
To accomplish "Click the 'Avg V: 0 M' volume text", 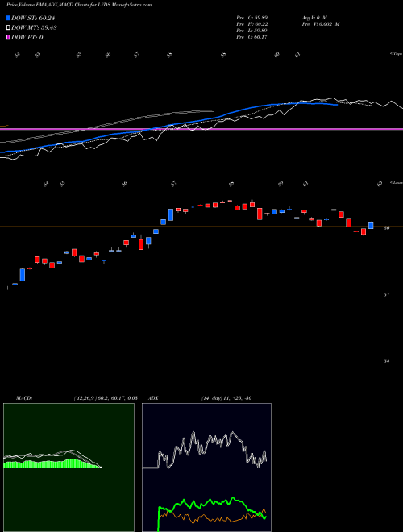I will coord(314,17).
